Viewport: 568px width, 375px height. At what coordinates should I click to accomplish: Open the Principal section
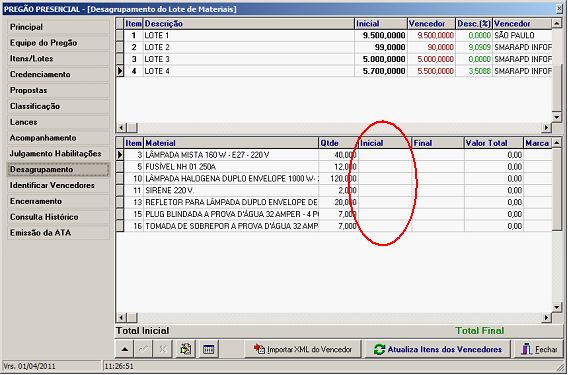point(58,27)
